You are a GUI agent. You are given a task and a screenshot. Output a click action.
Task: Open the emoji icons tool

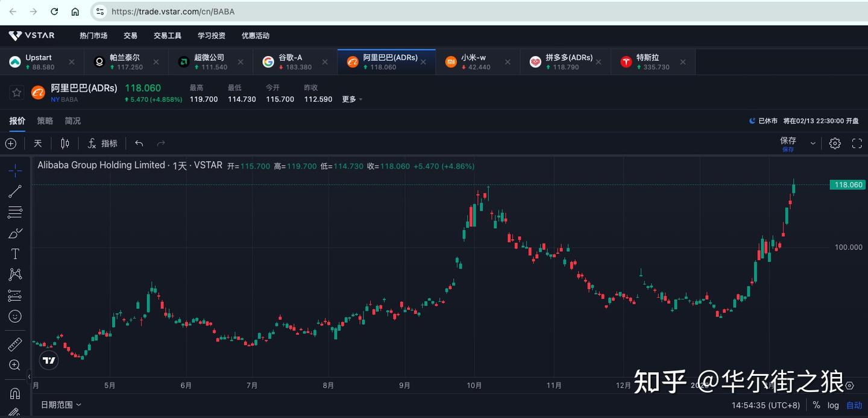pos(15,316)
